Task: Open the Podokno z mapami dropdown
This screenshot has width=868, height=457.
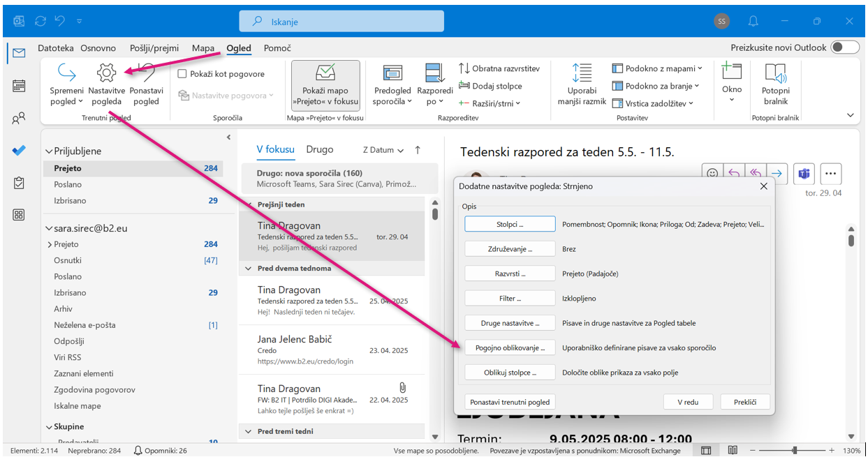Action: tap(656, 68)
